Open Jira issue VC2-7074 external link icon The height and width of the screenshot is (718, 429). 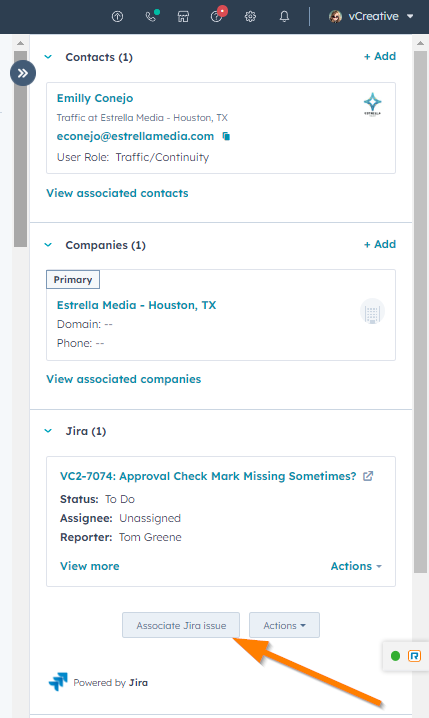[368, 476]
